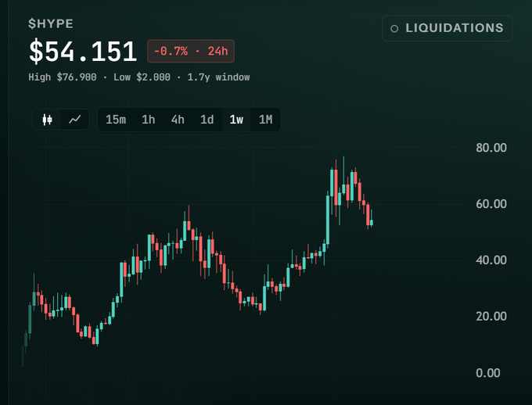The height and width of the screenshot is (405, 532).
Task: Click the High $76.900 stat text
Action: click(x=63, y=77)
